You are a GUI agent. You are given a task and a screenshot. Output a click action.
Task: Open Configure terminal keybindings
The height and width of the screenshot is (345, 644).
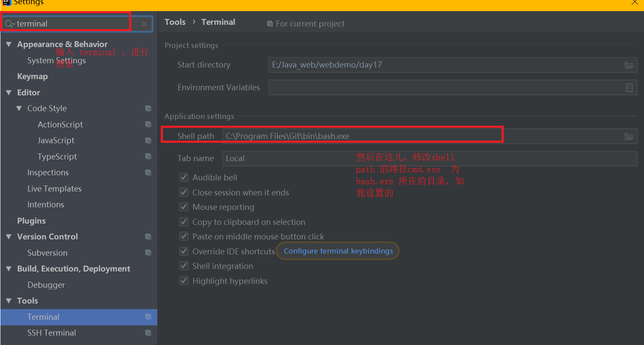337,251
